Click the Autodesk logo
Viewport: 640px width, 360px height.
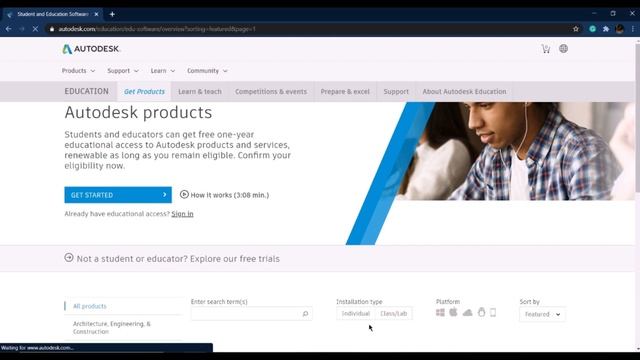pyautogui.click(x=91, y=49)
